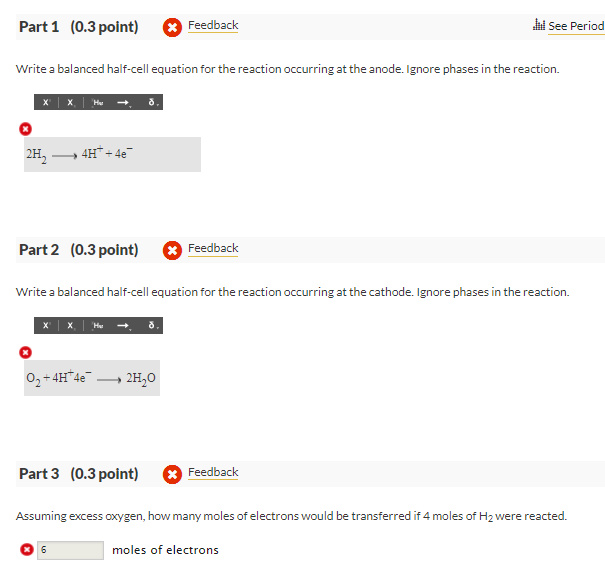Click the anode equation answer box
605x572 pixels.
pyautogui.click(x=112, y=155)
